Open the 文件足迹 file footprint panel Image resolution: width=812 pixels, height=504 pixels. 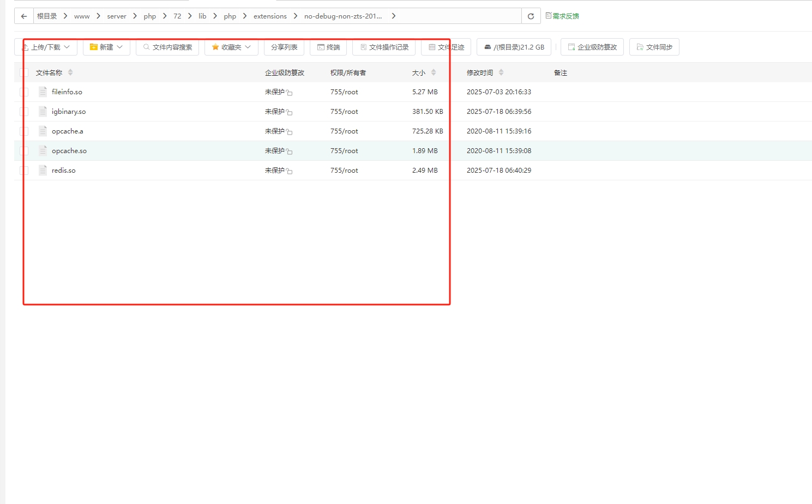pos(446,47)
